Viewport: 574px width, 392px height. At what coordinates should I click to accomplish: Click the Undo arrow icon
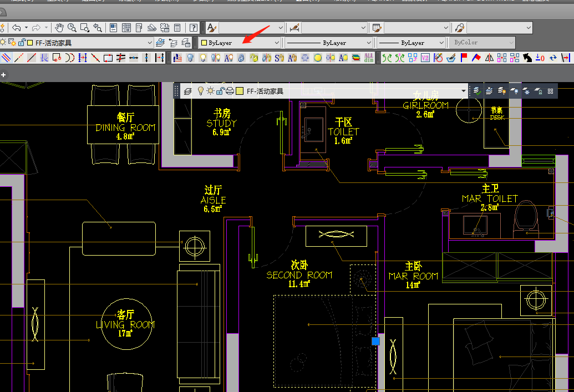coord(16,28)
